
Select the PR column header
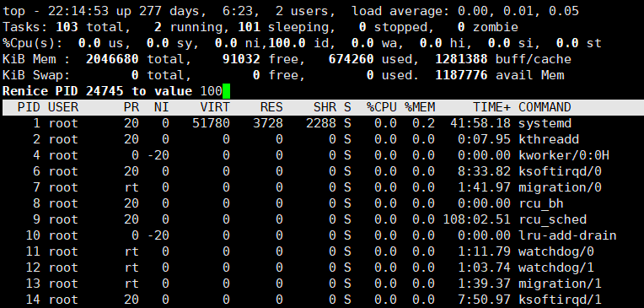tap(131, 107)
